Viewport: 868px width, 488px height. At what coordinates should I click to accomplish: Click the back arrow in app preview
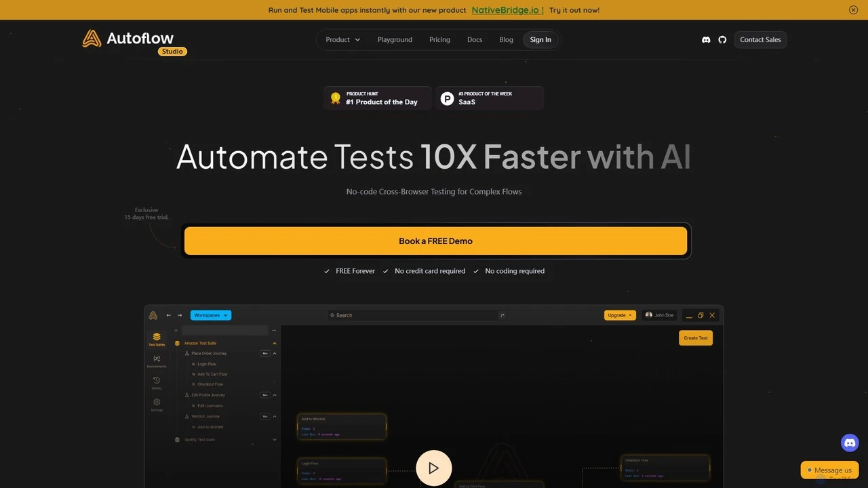pos(169,315)
